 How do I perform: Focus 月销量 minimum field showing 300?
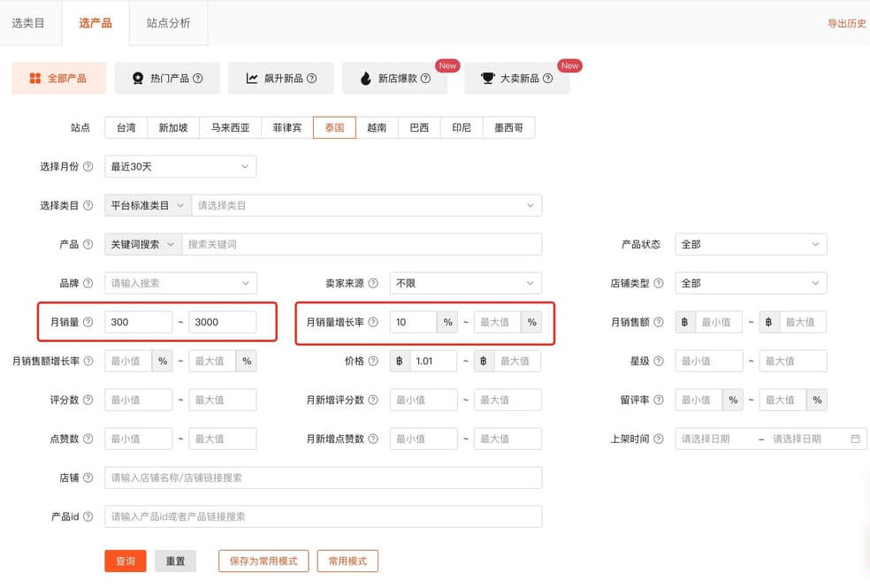[138, 322]
